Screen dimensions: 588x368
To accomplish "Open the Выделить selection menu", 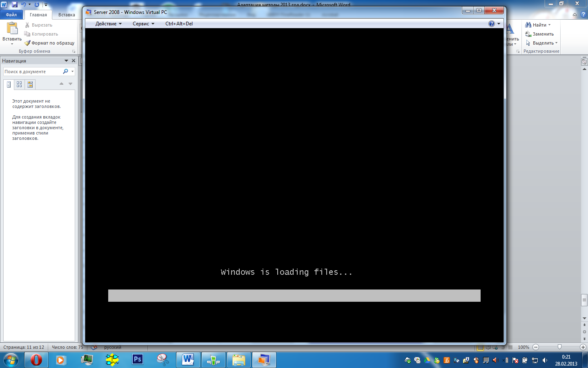I will click(x=541, y=43).
